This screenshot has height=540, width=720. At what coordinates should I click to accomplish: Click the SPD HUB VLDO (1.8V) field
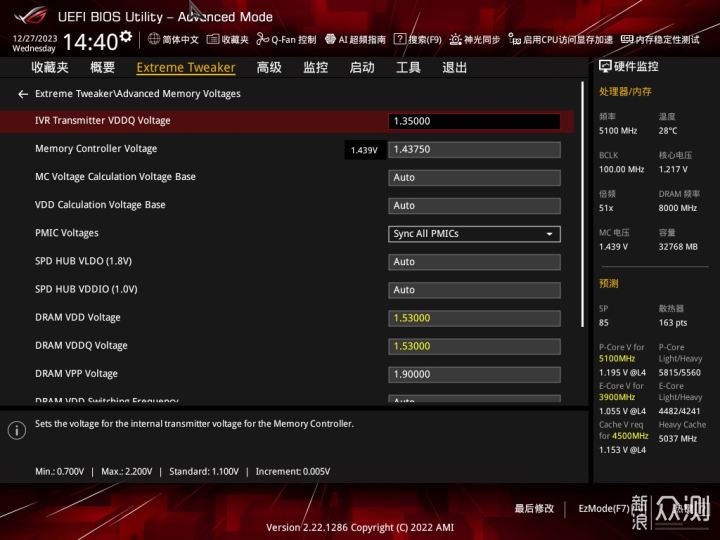tap(474, 262)
